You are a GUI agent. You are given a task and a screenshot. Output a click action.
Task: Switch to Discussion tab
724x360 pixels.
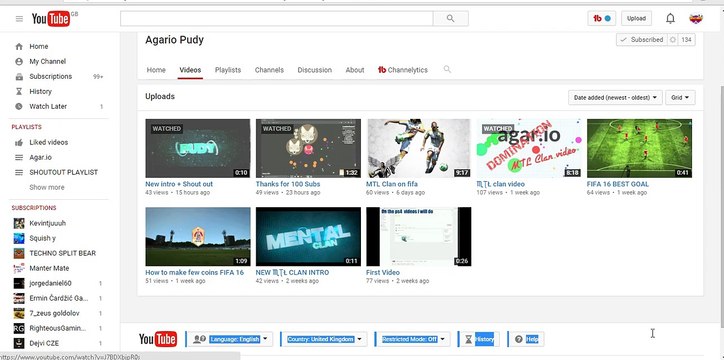point(314,70)
